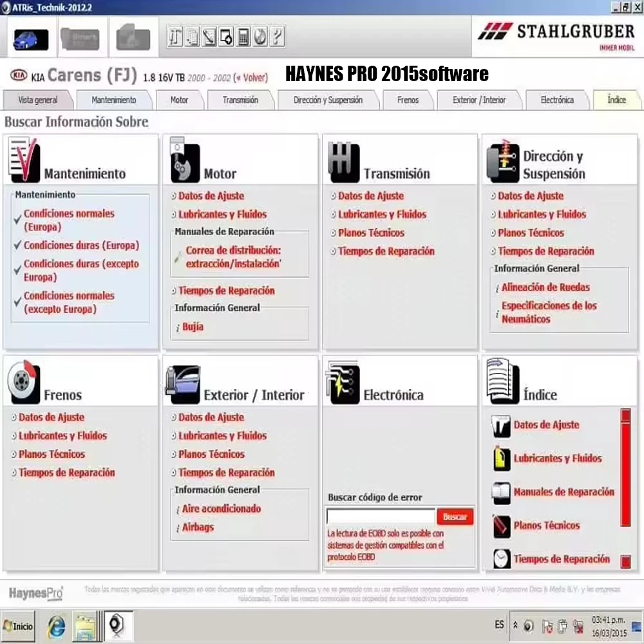Click the open book icon beside Manuales de Reparación
The image size is (644, 644).
click(501, 493)
